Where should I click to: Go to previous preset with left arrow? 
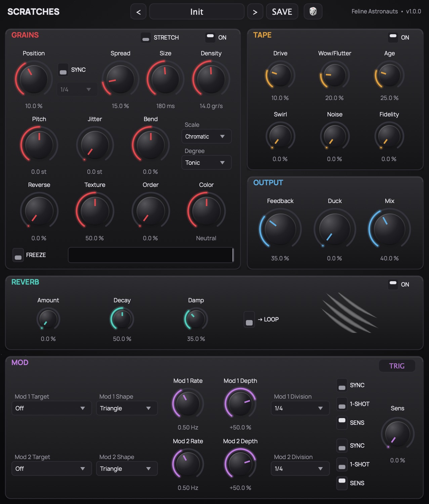138,12
